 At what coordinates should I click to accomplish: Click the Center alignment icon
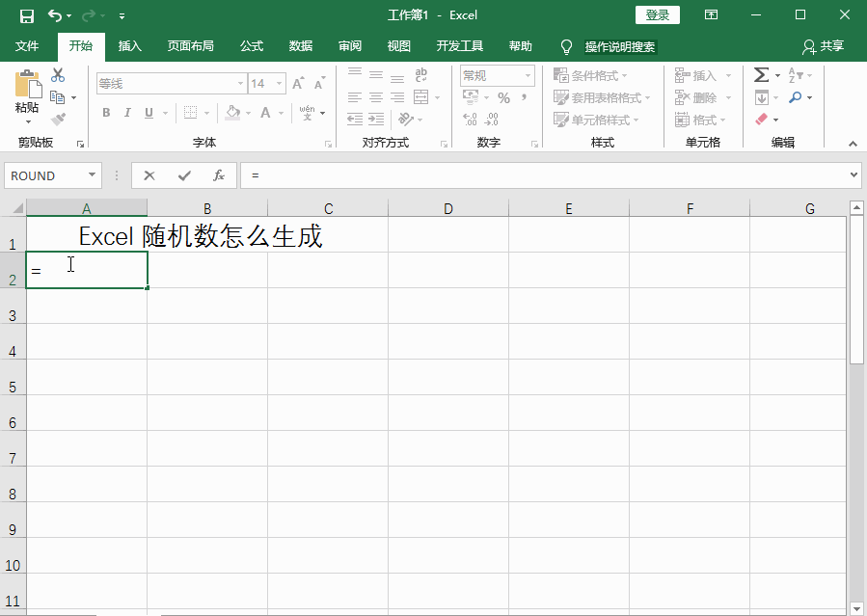(x=376, y=97)
